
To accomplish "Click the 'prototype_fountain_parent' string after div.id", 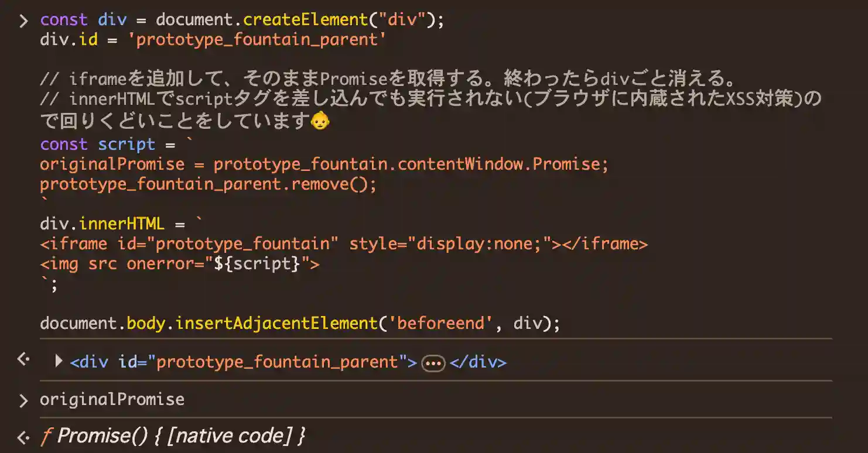I will click(257, 40).
